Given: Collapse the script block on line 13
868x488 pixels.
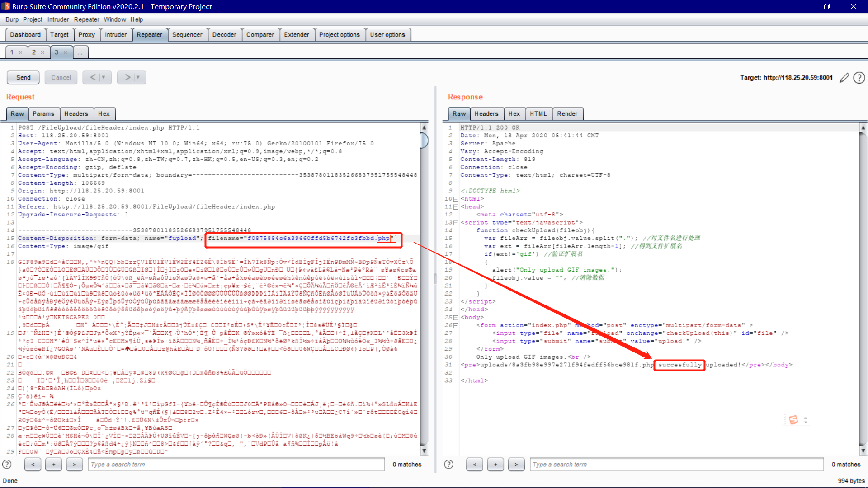Looking at the screenshot, I should 456,223.
